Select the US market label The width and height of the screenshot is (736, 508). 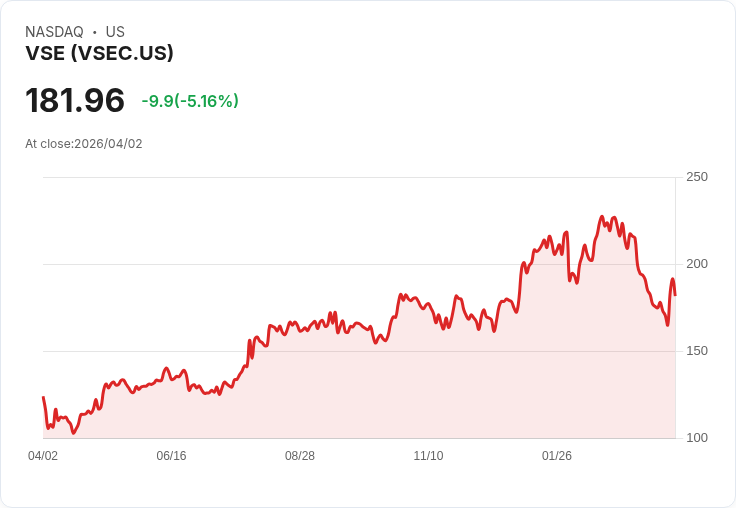tap(115, 32)
